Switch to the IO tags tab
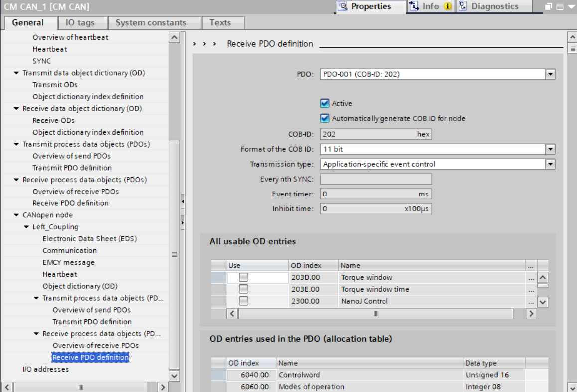The width and height of the screenshot is (577, 392). (x=80, y=22)
